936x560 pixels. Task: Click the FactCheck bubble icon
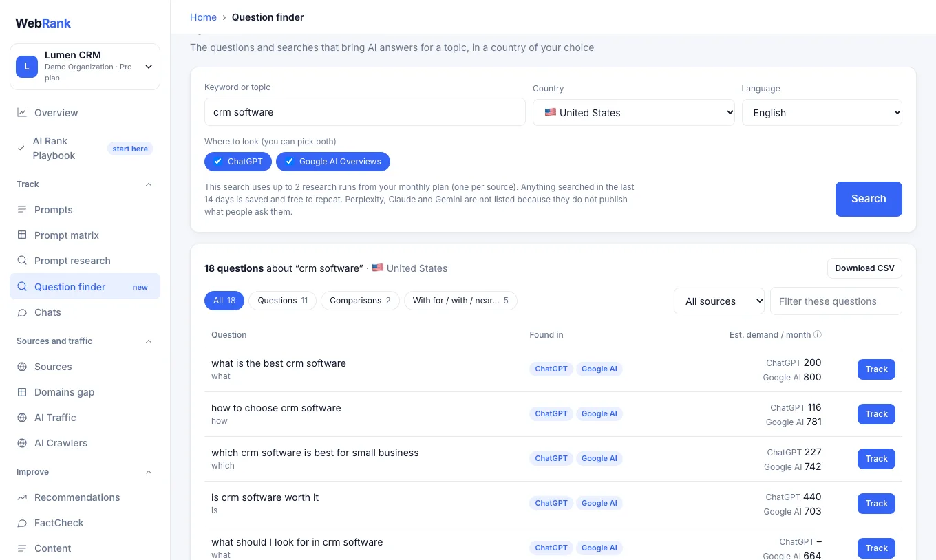[x=22, y=523]
